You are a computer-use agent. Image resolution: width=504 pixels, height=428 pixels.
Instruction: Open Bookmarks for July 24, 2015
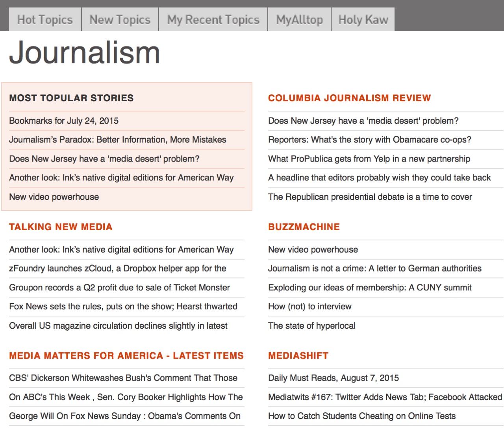pos(64,121)
